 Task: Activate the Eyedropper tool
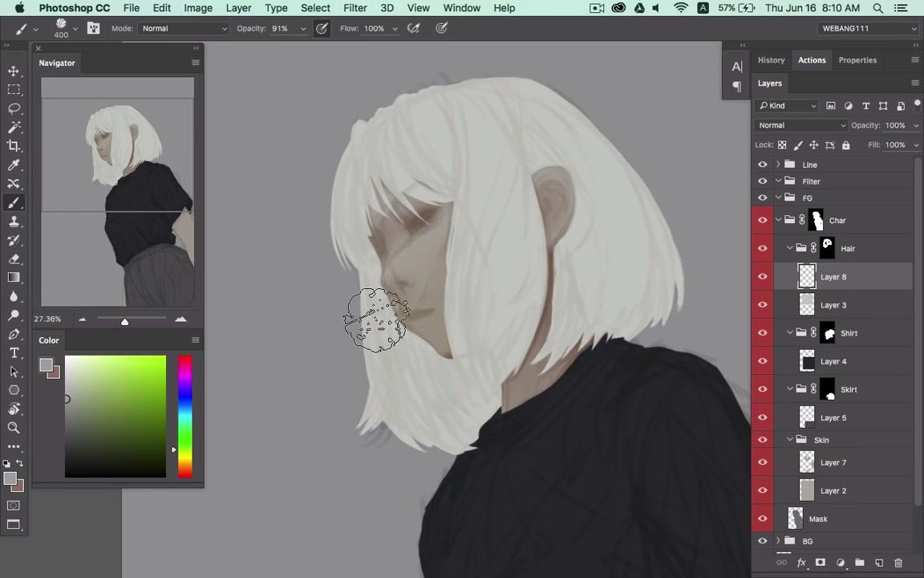(14, 165)
